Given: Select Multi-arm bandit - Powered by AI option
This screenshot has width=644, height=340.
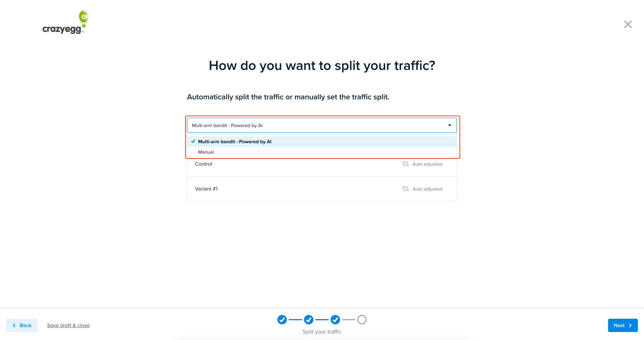Looking at the screenshot, I should pyautogui.click(x=322, y=142).
